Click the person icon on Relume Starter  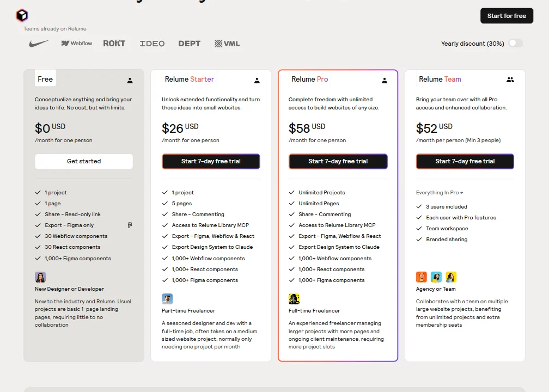(x=257, y=81)
